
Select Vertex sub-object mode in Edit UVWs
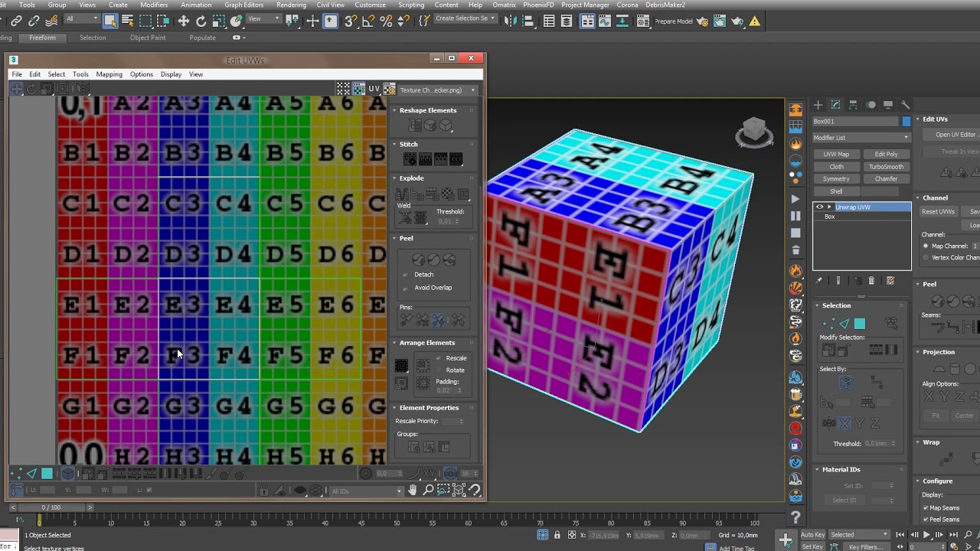[16, 474]
